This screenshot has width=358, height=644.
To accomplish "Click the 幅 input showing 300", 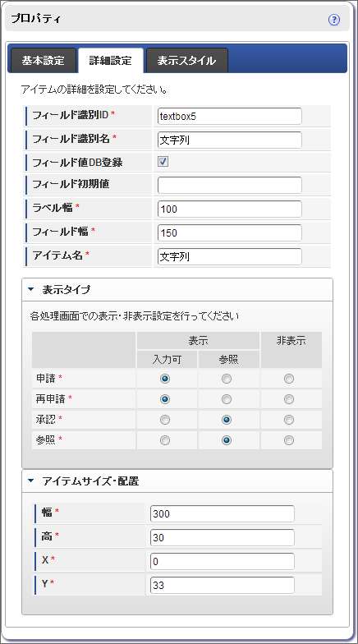I will point(222,514).
